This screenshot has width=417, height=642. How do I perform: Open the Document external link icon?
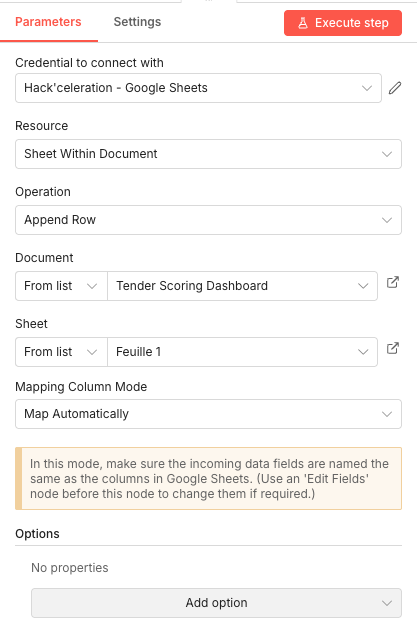click(x=393, y=282)
